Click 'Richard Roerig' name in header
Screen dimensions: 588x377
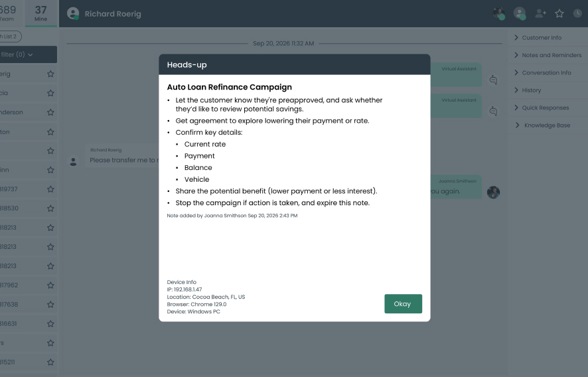[113, 14]
